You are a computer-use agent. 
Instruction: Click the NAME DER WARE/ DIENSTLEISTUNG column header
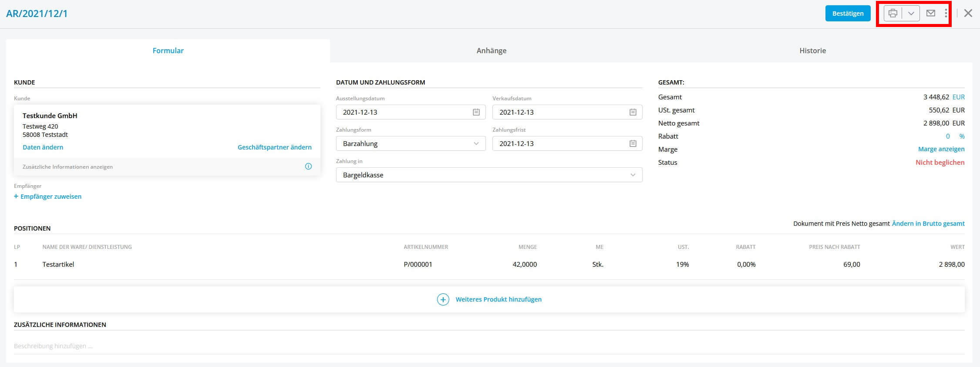point(87,247)
